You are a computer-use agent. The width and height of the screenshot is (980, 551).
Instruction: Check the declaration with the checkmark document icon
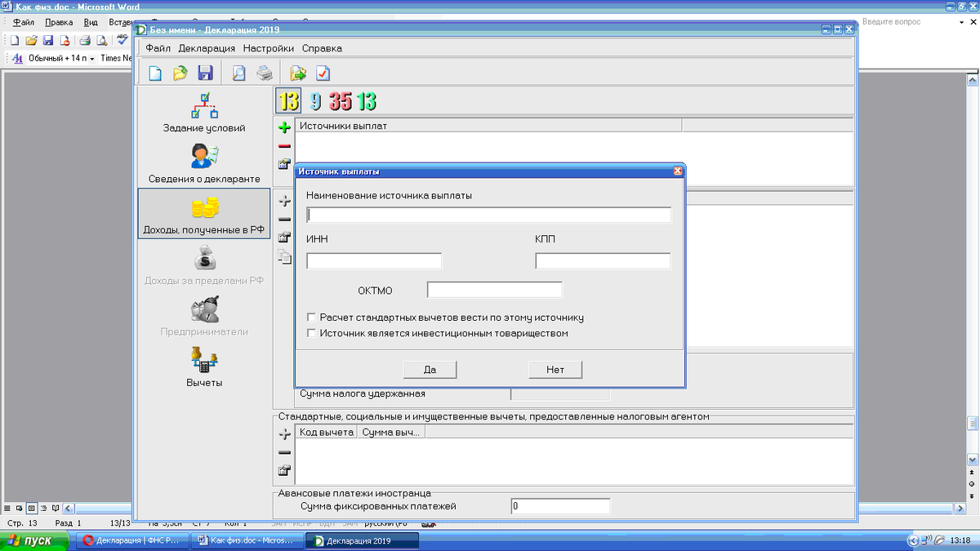(x=323, y=73)
